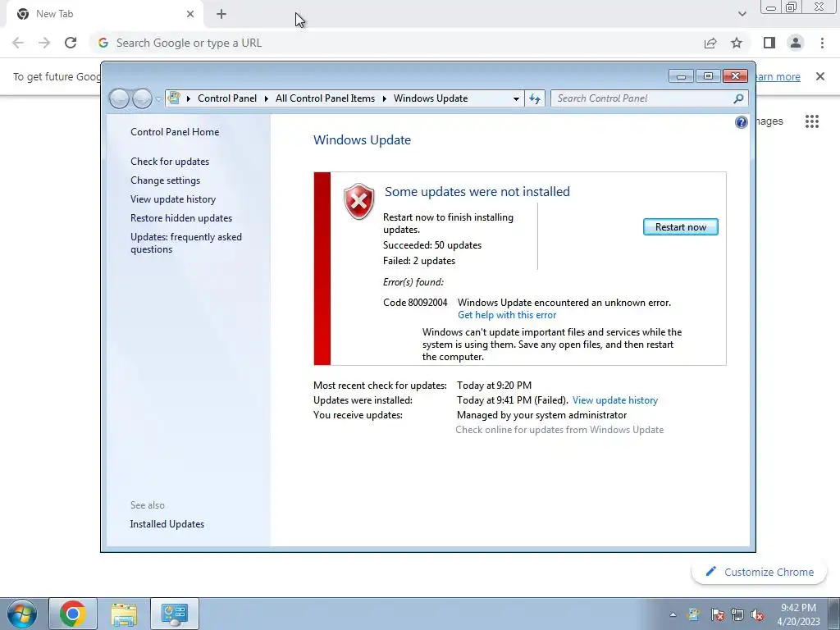The width and height of the screenshot is (840, 630).
Task: Dismiss the Chrome notification bar with X
Action: pyautogui.click(x=820, y=76)
